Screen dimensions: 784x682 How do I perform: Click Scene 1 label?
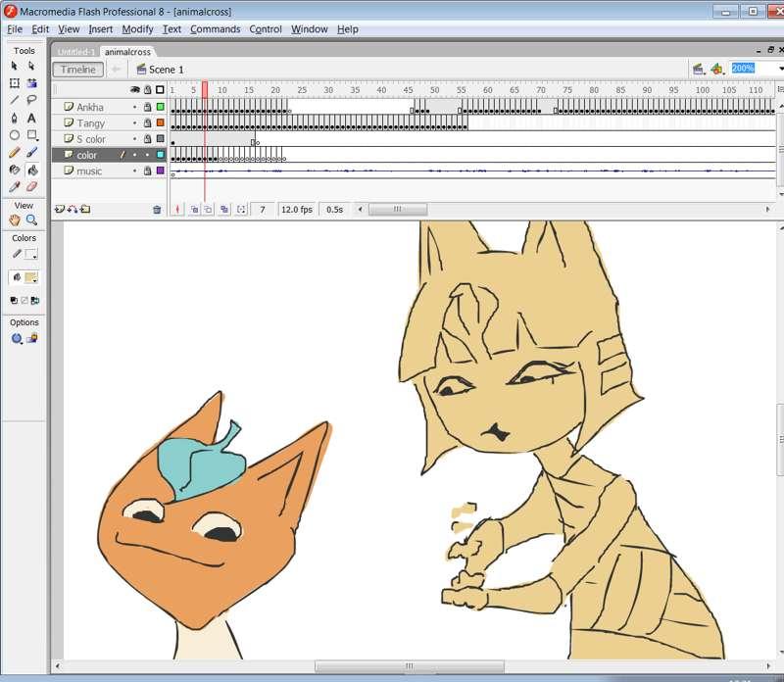[x=166, y=70]
